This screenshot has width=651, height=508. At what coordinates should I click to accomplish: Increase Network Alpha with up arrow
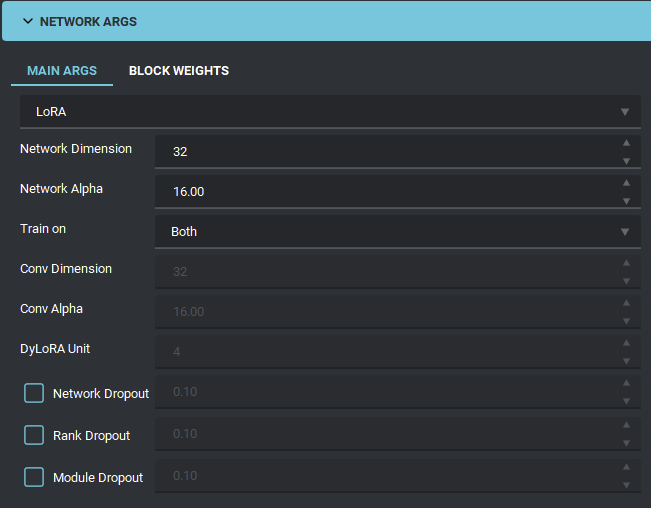(x=626, y=183)
